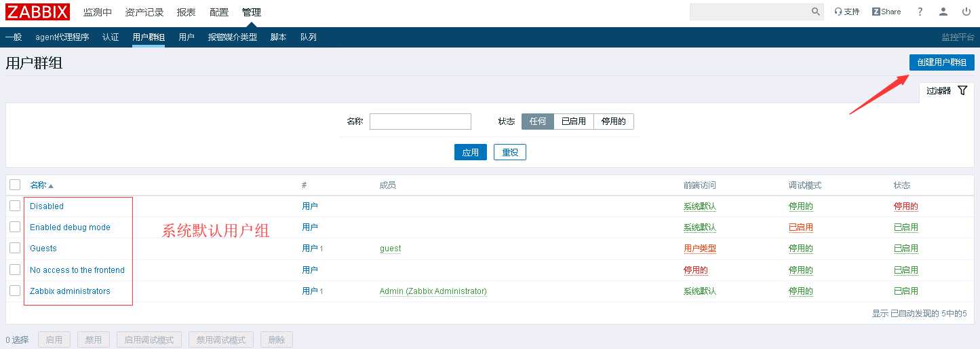This screenshot has width=980, height=349.
Task: Click the ZABBIX logo
Action: click(x=37, y=12)
